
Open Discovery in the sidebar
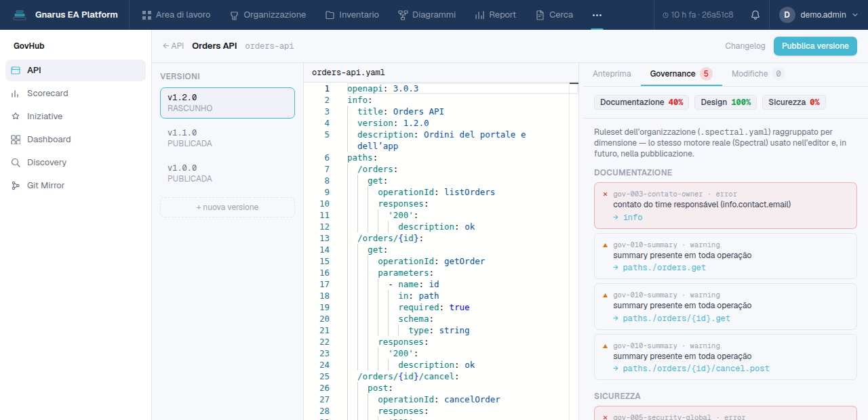tap(75, 163)
